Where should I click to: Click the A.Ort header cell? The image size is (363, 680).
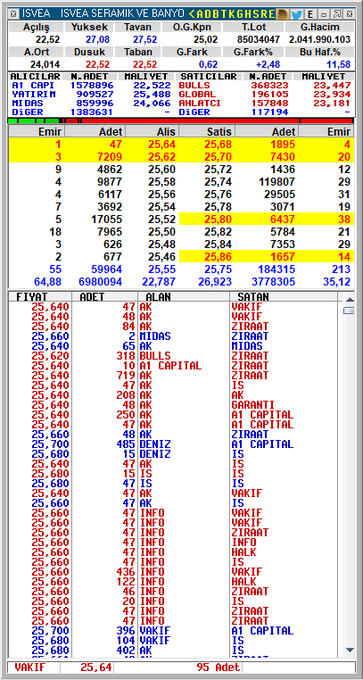click(x=36, y=52)
